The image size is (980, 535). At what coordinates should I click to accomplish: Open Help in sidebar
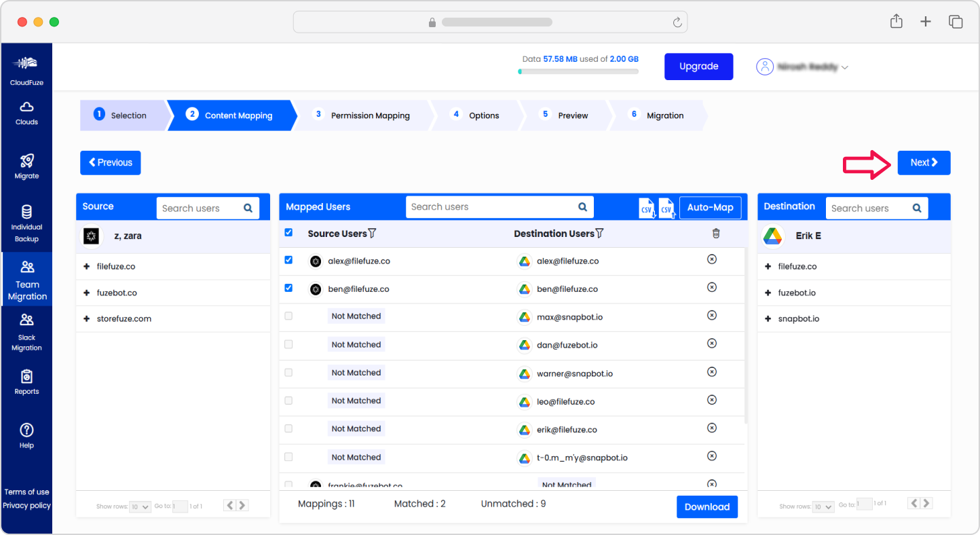pos(26,435)
